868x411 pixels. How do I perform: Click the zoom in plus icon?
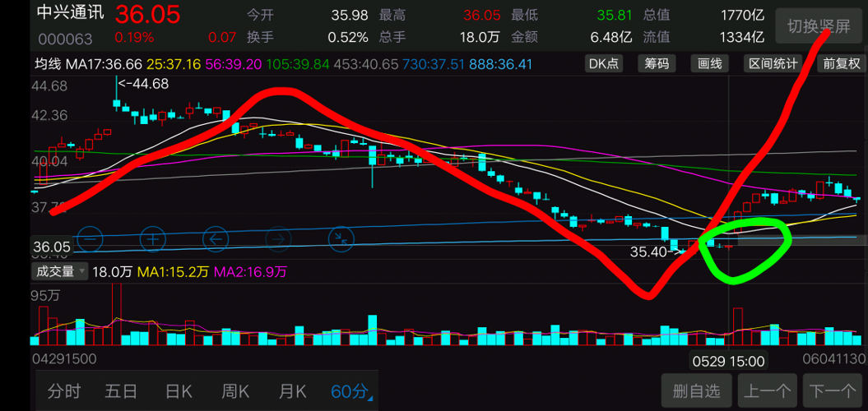coord(152,240)
